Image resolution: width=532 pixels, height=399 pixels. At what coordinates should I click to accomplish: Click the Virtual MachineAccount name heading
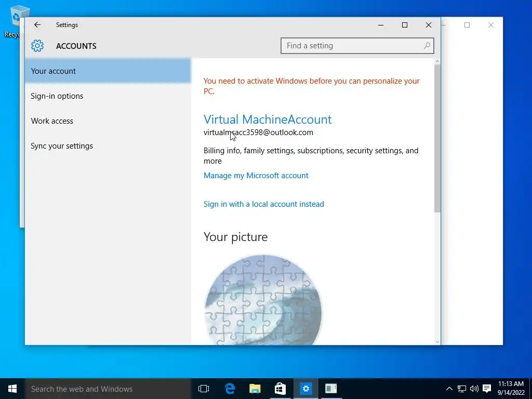268,119
